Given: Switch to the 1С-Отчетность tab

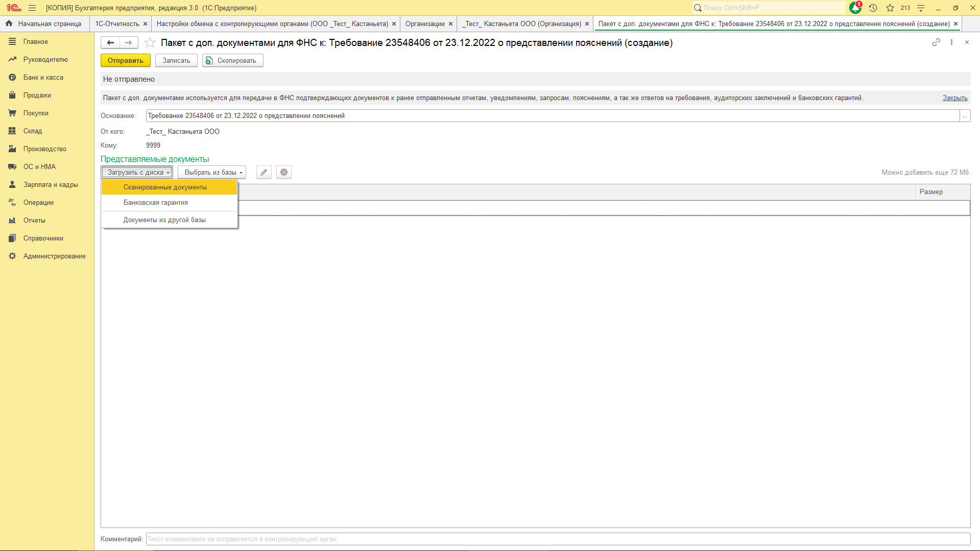Looking at the screenshot, I should 117,24.
